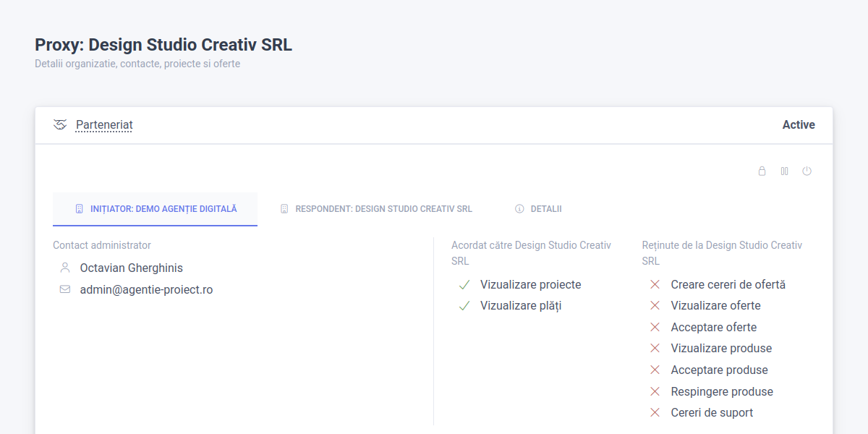Click the Vizualizare produse permission entry

point(721,349)
